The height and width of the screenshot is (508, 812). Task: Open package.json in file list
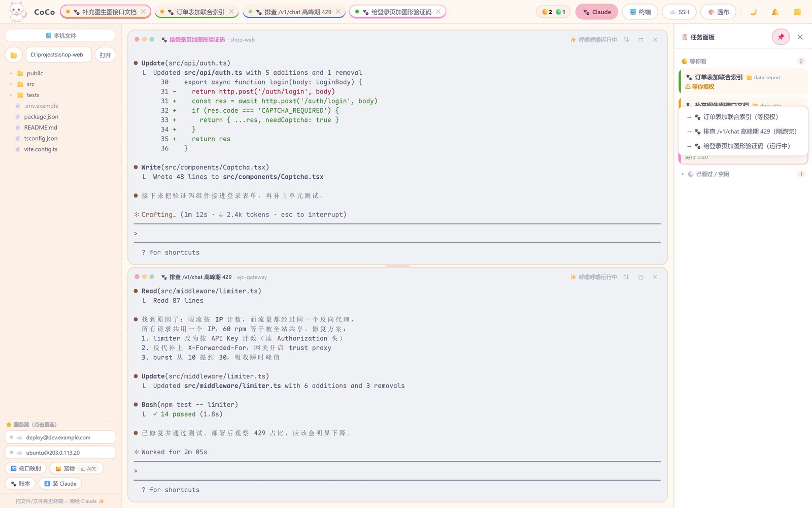point(41,117)
